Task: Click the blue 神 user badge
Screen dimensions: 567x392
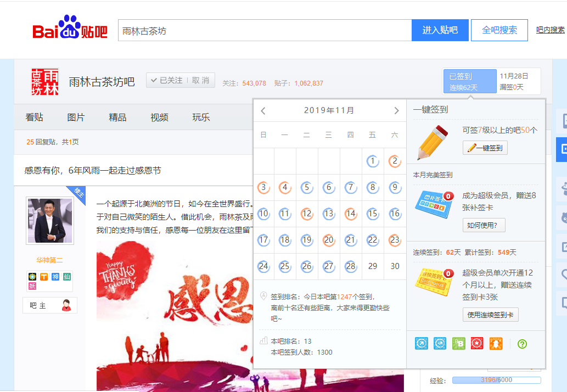Action: pyautogui.click(x=55, y=277)
